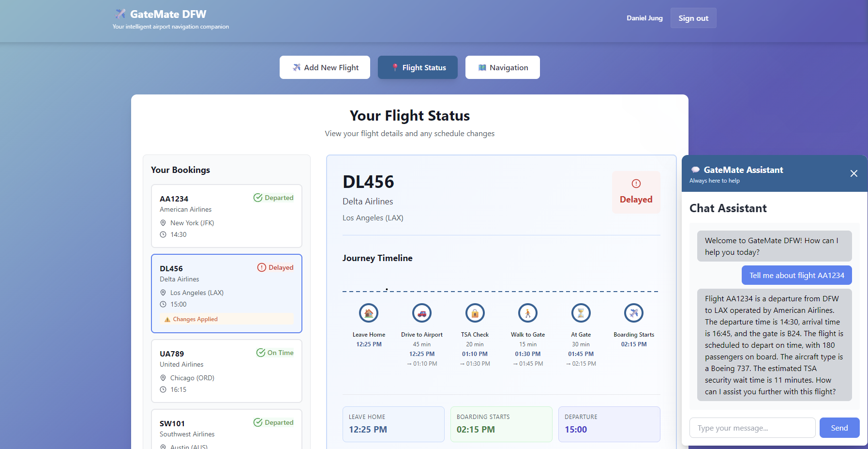Click the Leave Home house icon in timeline
868x449 pixels.
(369, 313)
